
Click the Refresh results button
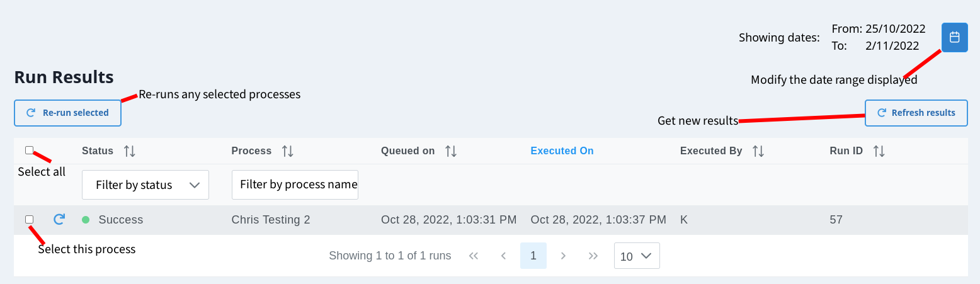click(x=916, y=113)
